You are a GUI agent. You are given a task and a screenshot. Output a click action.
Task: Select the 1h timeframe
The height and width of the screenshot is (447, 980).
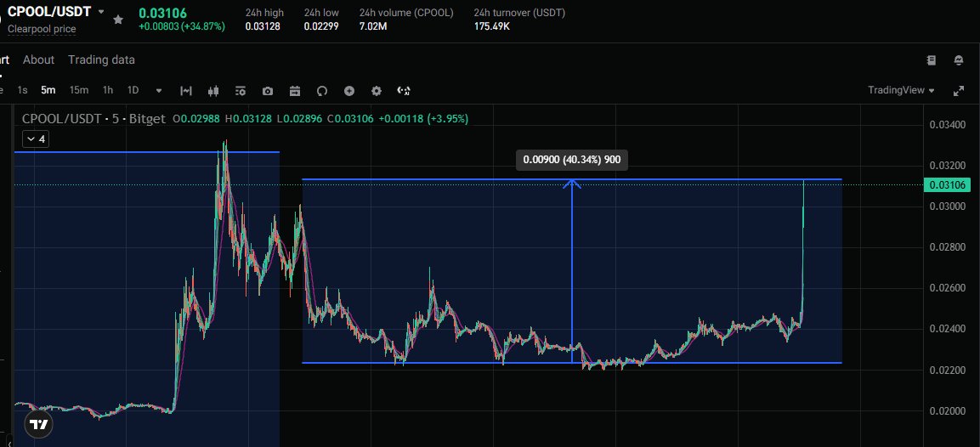(x=107, y=90)
